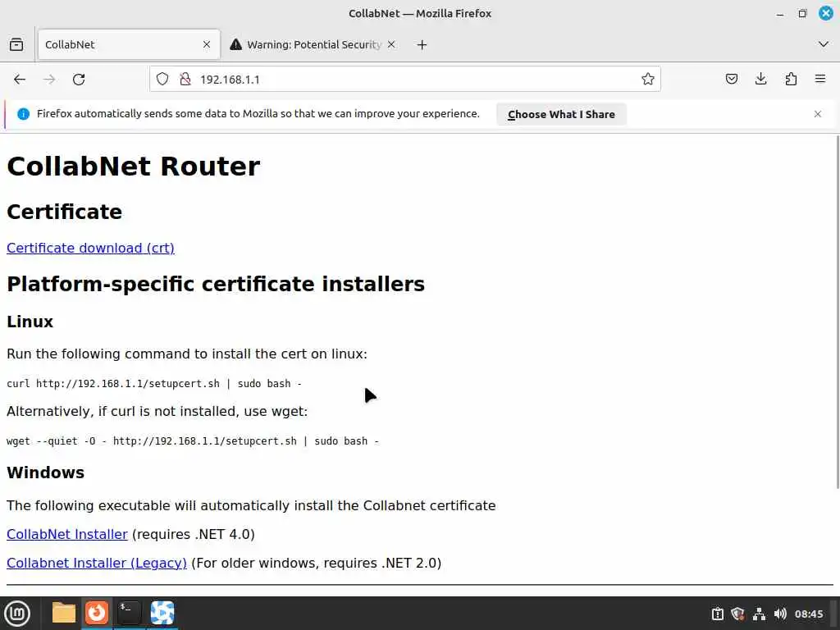The width and height of the screenshot is (840, 630).
Task: Bookmark this page with the star
Action: click(648, 80)
